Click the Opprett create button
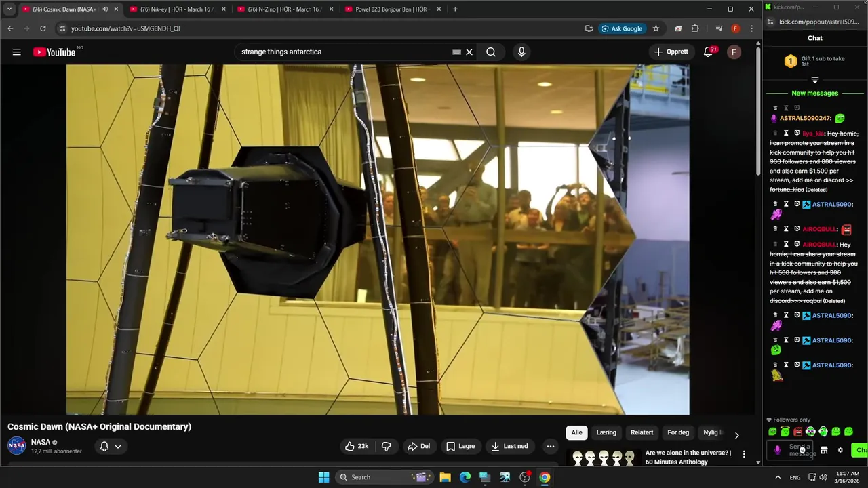 pyautogui.click(x=671, y=52)
